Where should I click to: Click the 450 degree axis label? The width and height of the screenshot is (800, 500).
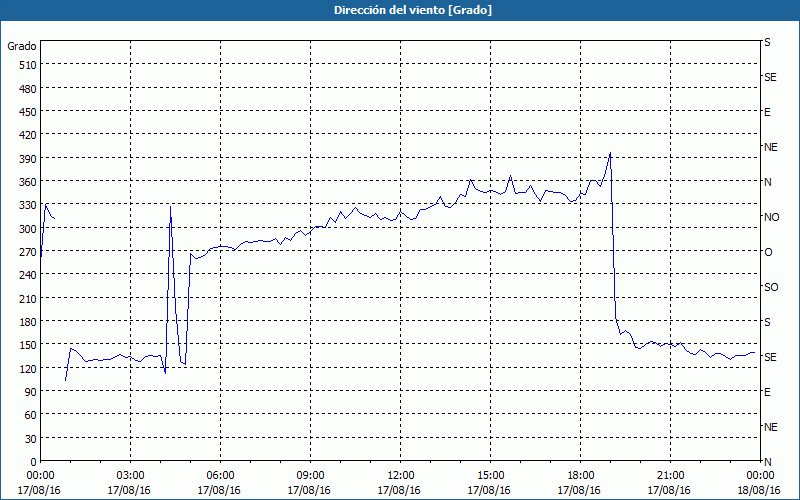(x=29, y=112)
